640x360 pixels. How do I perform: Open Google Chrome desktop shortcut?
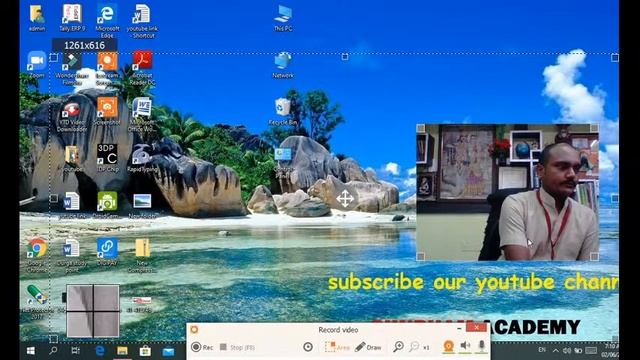[x=37, y=255]
